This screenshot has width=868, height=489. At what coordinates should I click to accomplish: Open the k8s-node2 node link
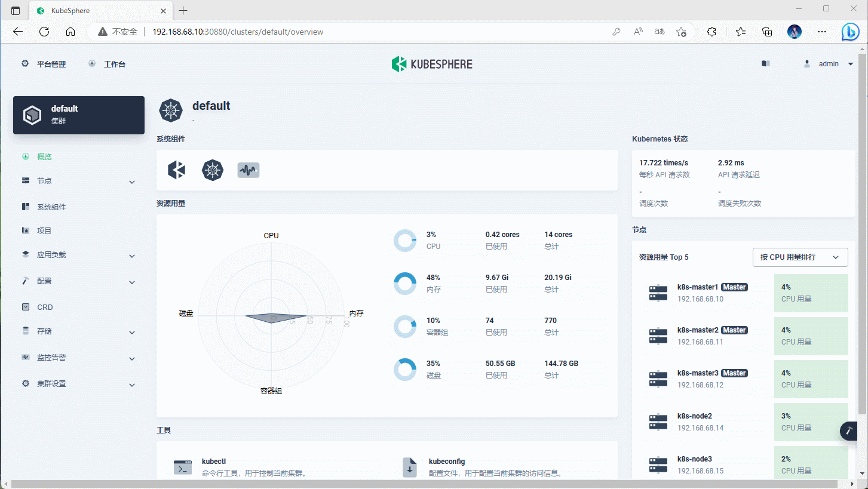[x=695, y=416]
